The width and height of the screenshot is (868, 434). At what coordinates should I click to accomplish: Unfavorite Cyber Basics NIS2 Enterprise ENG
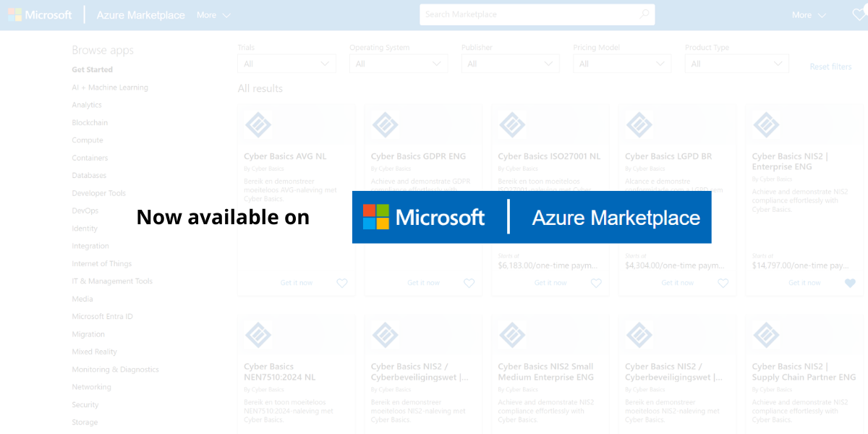850,283
